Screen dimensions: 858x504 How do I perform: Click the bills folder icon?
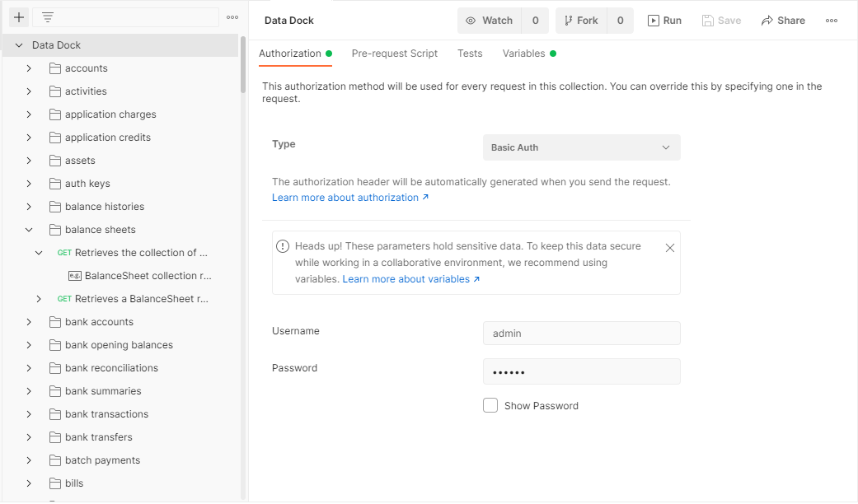coord(54,483)
